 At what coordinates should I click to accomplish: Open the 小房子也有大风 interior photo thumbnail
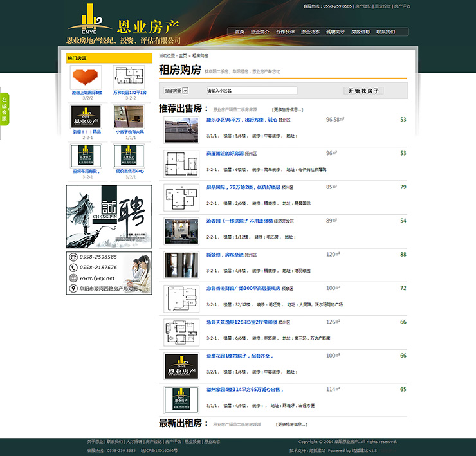coord(129,116)
